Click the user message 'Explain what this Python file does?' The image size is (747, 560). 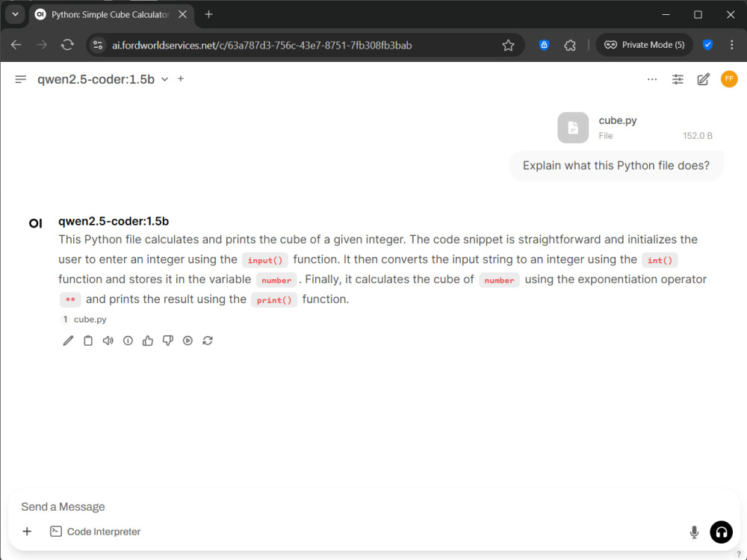coord(616,165)
